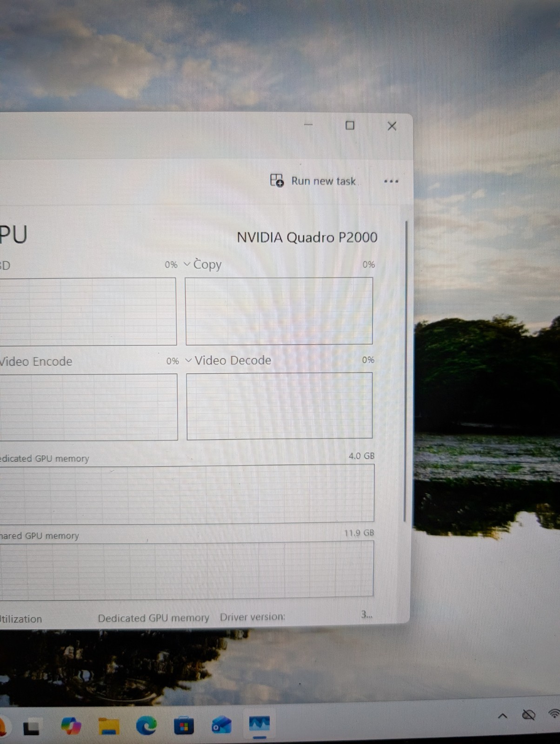This screenshot has width=560, height=744.
Task: Expand the Copy engine dropdown
Action: 187,264
